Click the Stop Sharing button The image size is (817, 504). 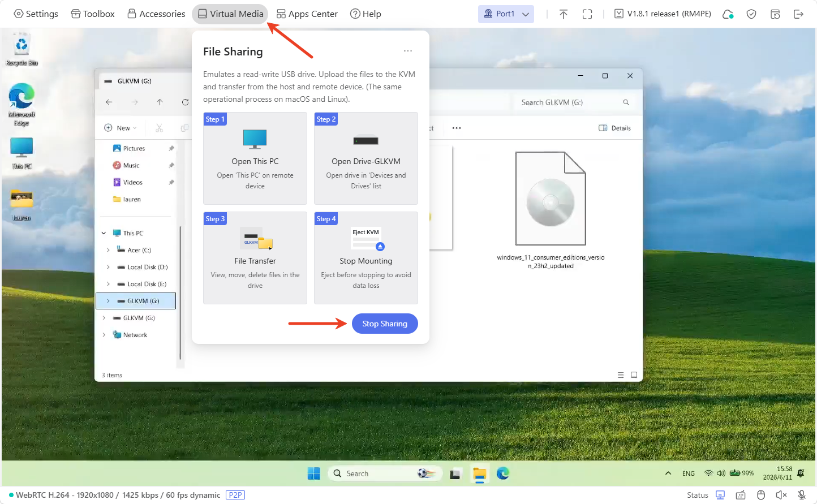pos(385,324)
